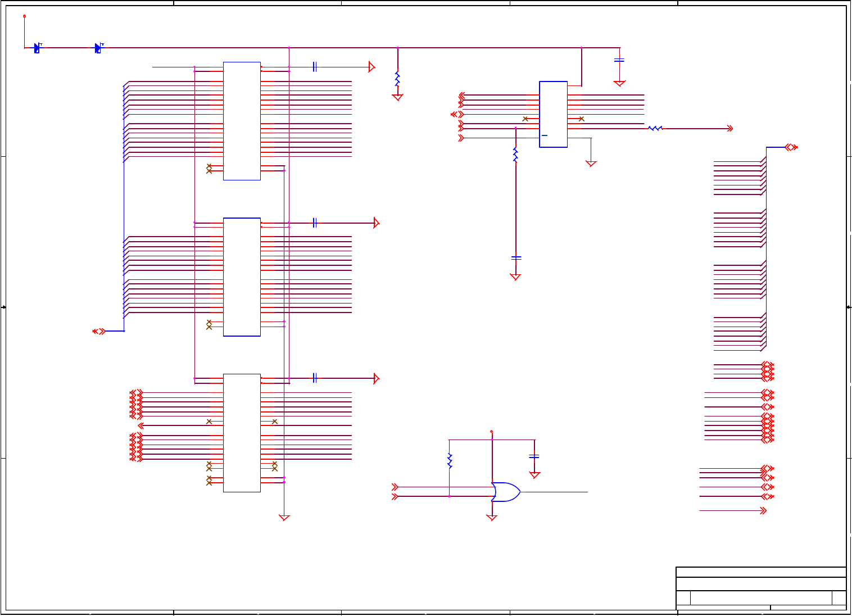Select the small IC block at upper right

[553, 115]
